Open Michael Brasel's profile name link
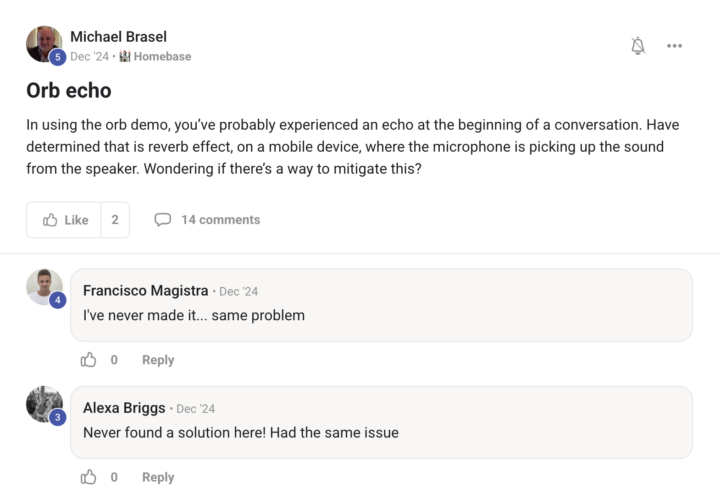The height and width of the screenshot is (493, 720). (x=118, y=37)
